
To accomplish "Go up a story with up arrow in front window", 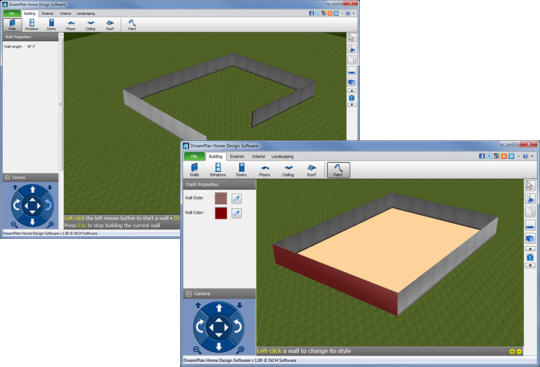I will pos(530,249).
